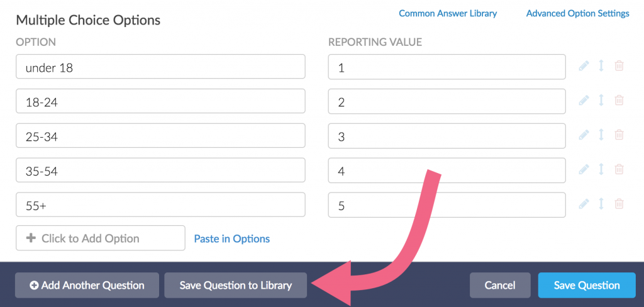Delete the 'under 18' option with trash icon
The height and width of the screenshot is (307, 644).
(x=619, y=66)
